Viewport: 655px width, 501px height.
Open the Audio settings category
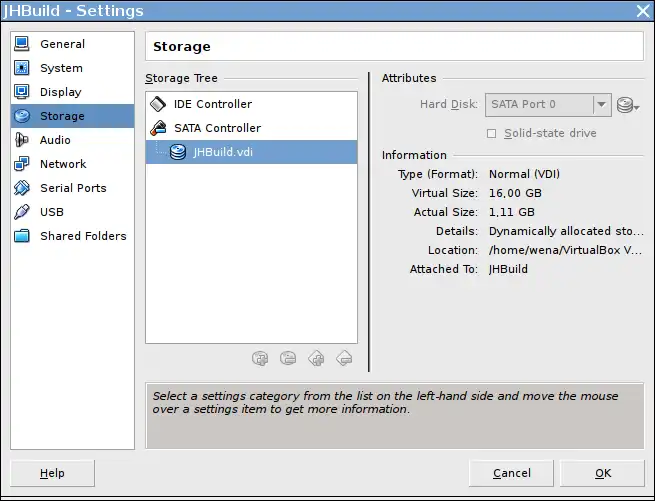[72, 140]
